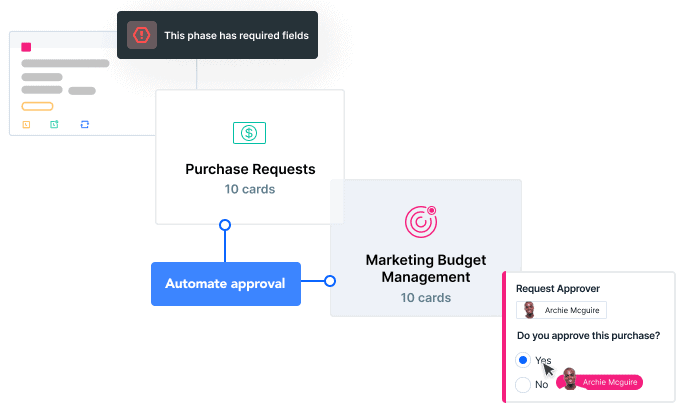Viewport: 680px width, 420px height.
Task: Click the Archie Mcguire approver field
Action: pos(561,310)
